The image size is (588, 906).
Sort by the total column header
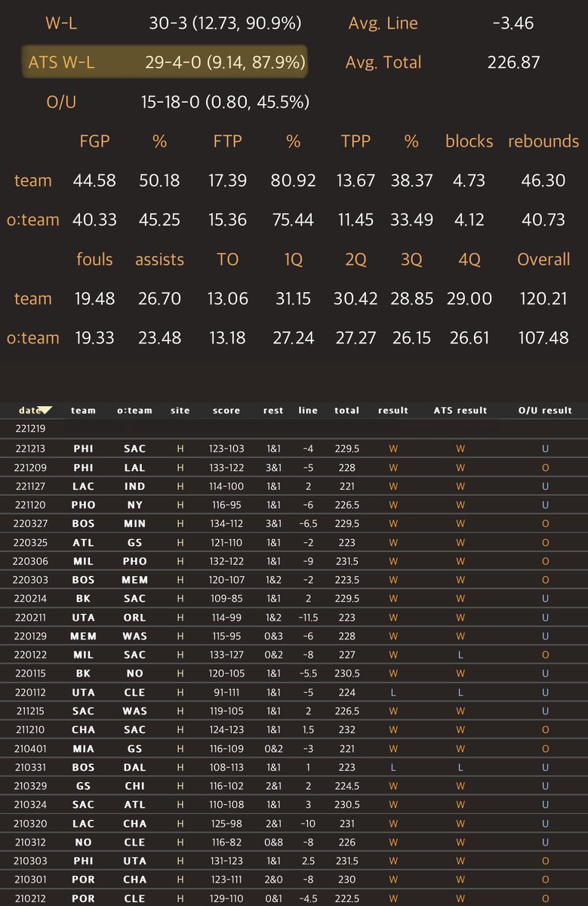347,411
